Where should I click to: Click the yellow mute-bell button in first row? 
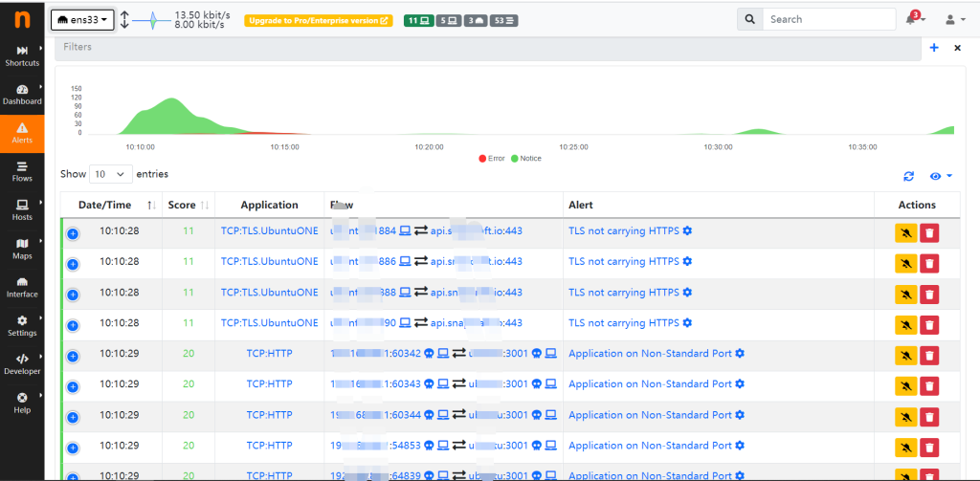pyautogui.click(x=904, y=232)
